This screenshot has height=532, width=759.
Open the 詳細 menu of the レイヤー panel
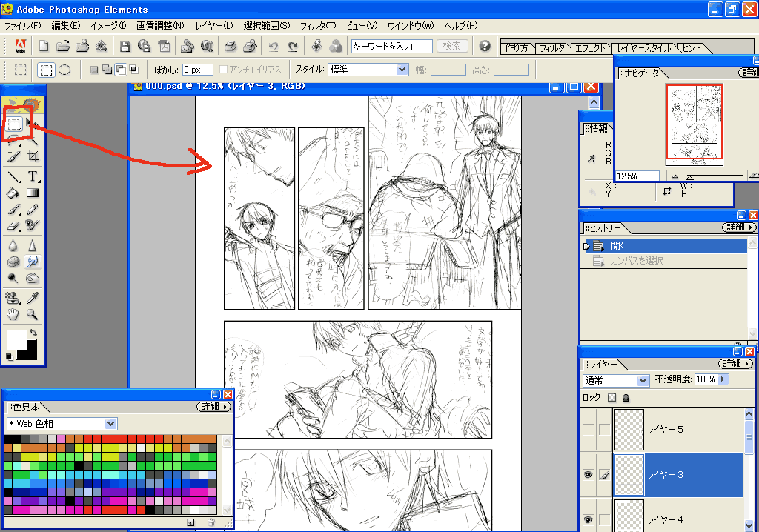tap(736, 363)
